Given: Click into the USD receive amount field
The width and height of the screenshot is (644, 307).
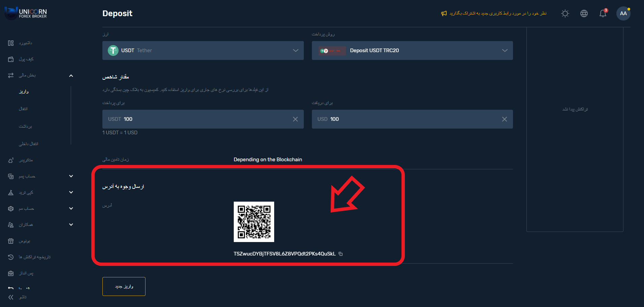Looking at the screenshot, I should click(412, 119).
